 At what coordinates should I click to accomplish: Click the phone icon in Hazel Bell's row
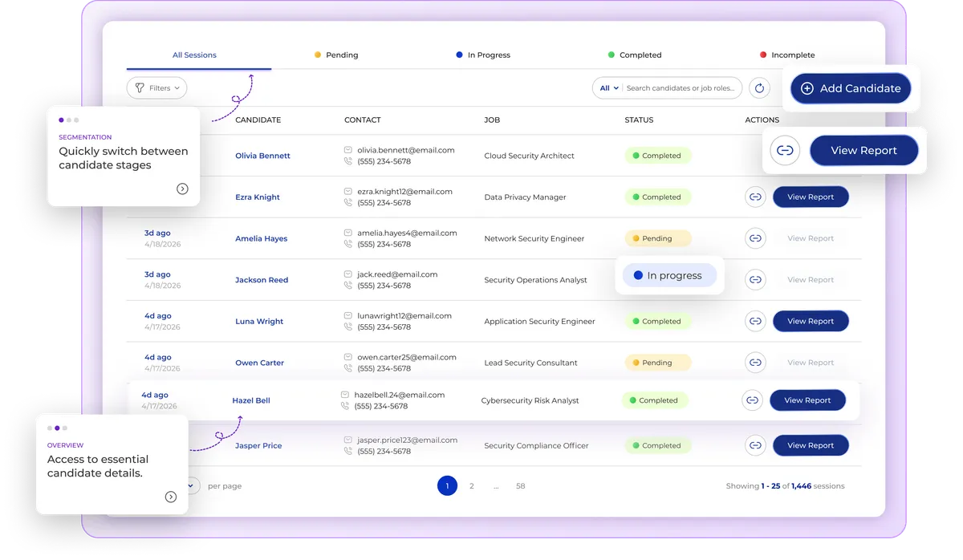tap(345, 406)
